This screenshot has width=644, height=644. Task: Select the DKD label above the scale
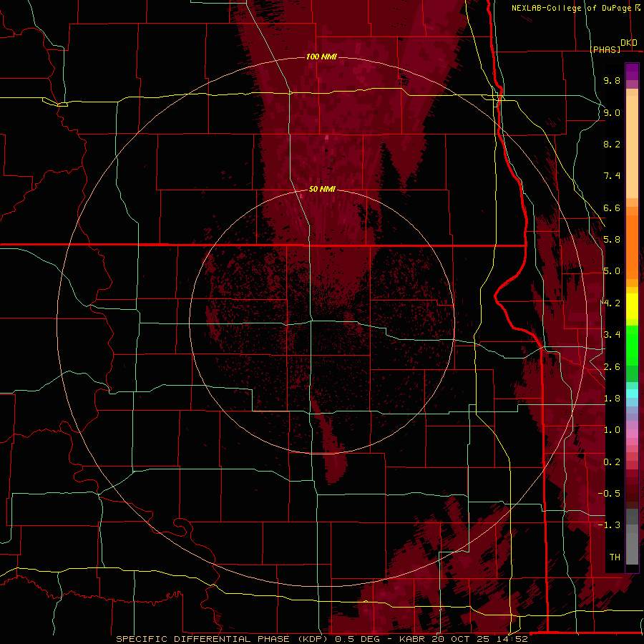pos(629,43)
